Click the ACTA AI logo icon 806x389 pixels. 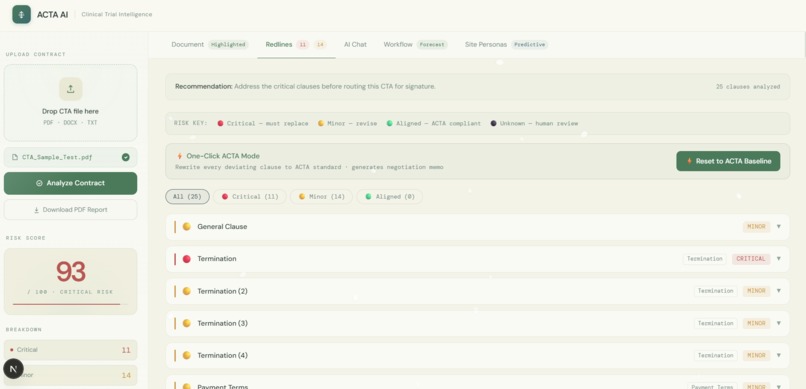(22, 14)
